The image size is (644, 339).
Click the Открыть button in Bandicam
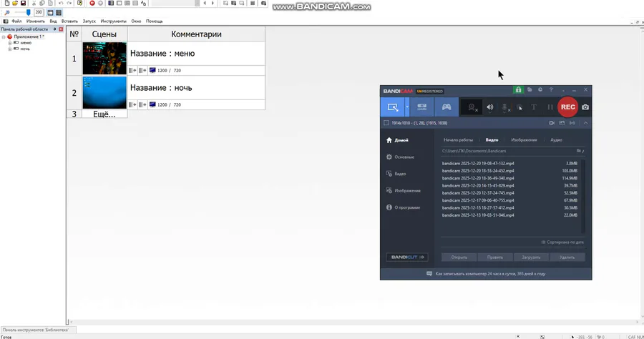click(x=459, y=257)
